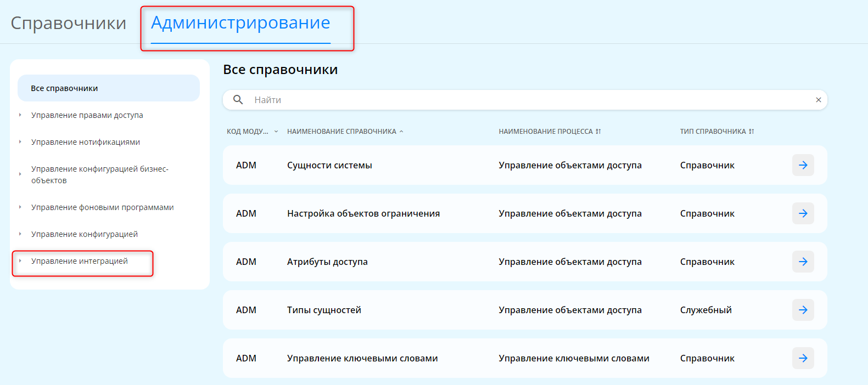Viewport: 868px width, 385px height.
Task: Clear the search field with X
Action: coord(819,100)
